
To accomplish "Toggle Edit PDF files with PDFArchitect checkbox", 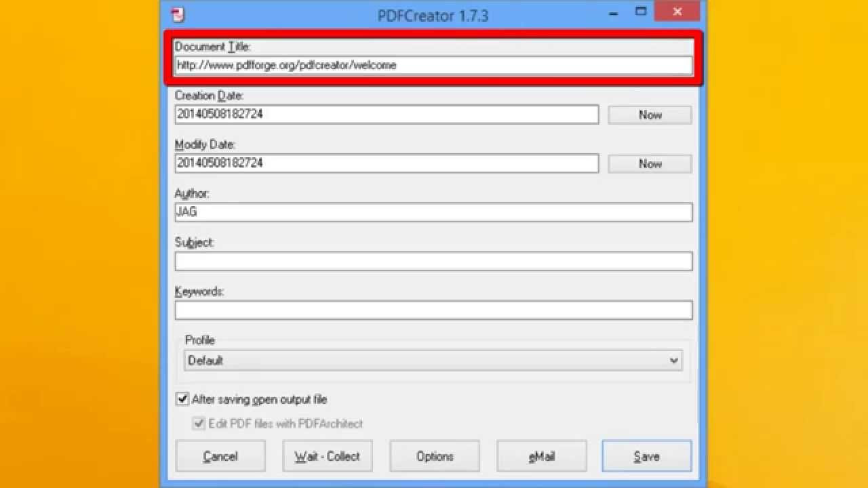I will pyautogui.click(x=199, y=424).
